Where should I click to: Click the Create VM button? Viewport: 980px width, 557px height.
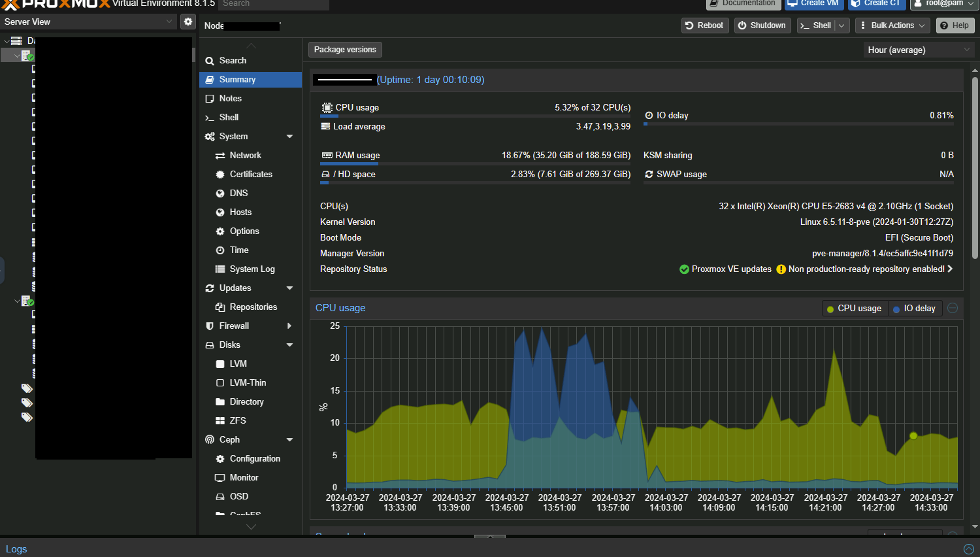pos(813,4)
